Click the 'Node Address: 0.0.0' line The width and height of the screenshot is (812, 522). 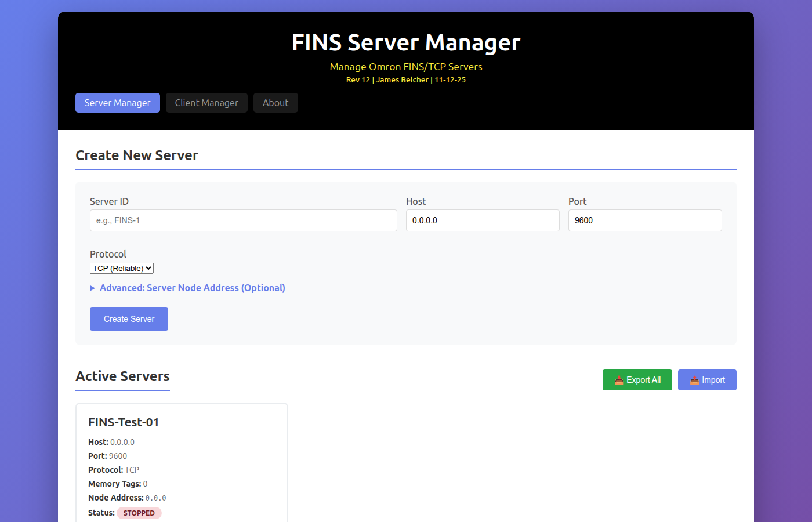click(x=127, y=498)
